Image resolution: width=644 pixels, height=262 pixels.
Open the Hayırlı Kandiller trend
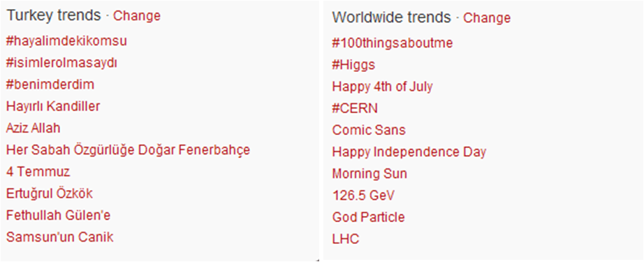53,106
